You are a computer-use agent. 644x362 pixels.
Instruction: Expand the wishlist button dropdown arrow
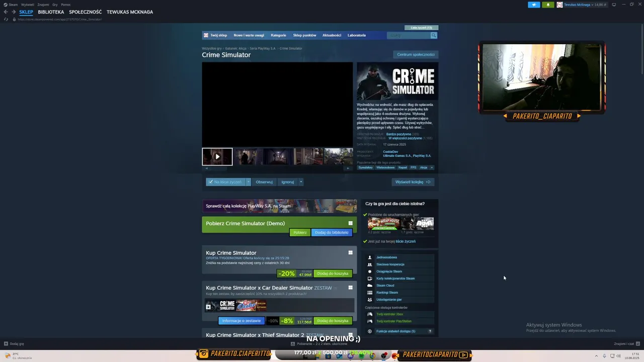(x=248, y=182)
